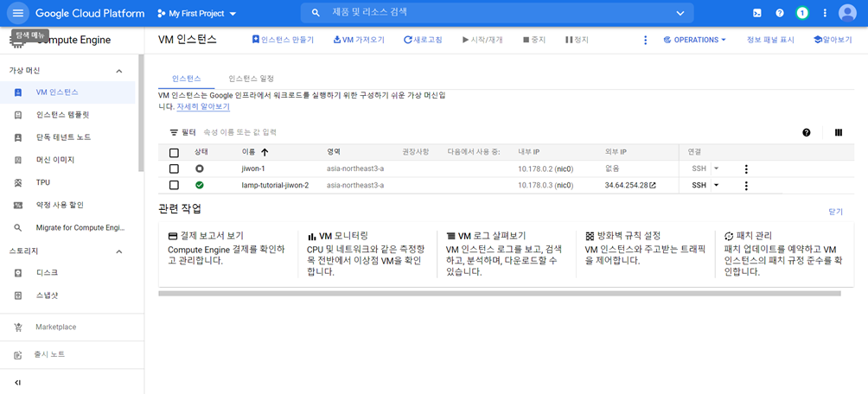The height and width of the screenshot is (394, 868).
Task: Click the VM 인스턴스 sidebar icon
Action: [17, 92]
